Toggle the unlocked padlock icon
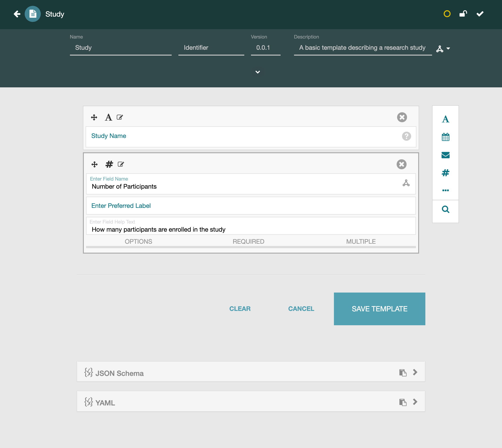This screenshot has height=448, width=502. coord(463,13)
